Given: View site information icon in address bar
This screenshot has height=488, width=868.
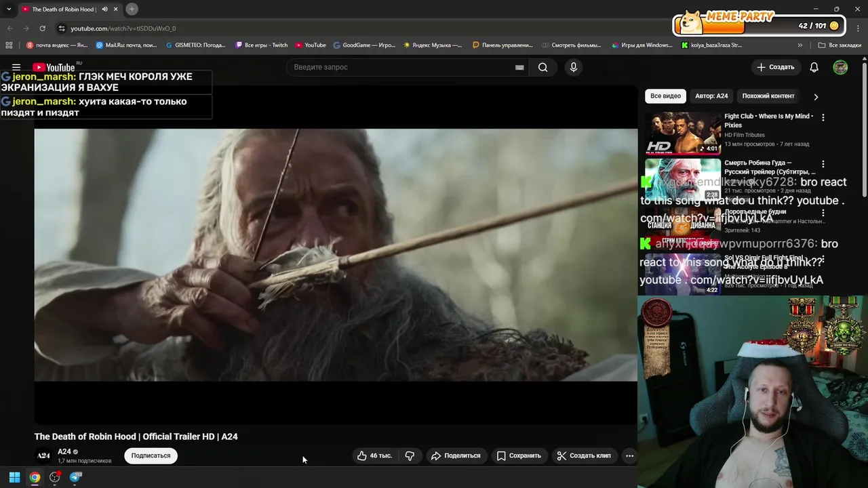Looking at the screenshot, I should pyautogui.click(x=62, y=28).
